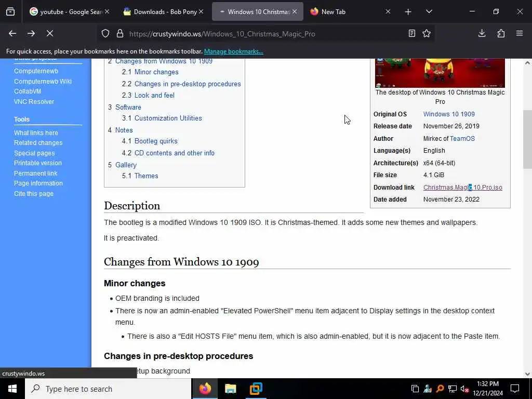Jump to 4.2 CD contents and other info

(168, 153)
